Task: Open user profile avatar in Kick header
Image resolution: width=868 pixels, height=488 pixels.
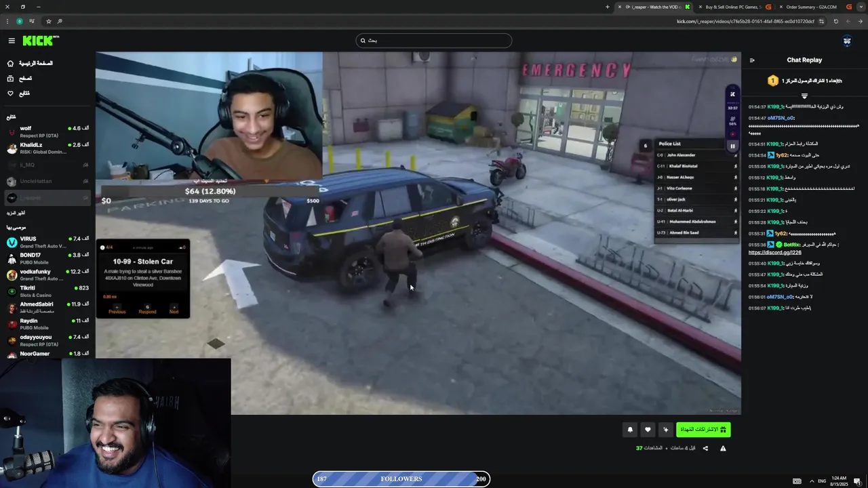Action: point(847,41)
